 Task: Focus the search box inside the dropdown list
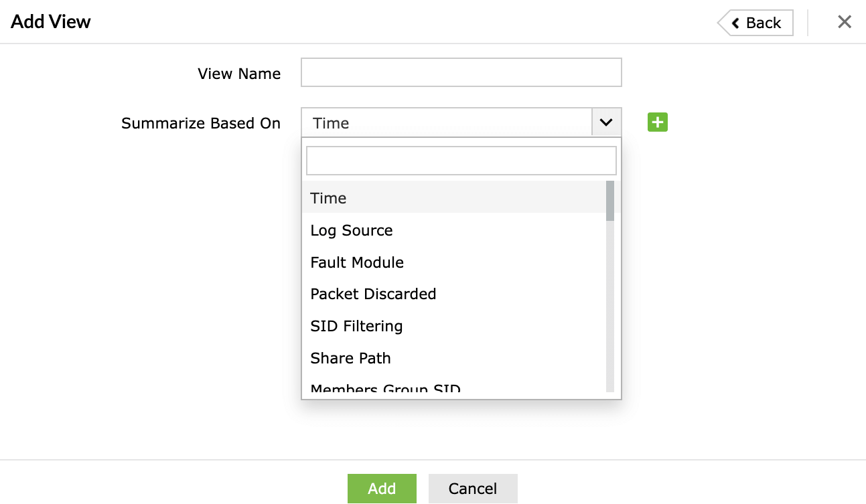pos(461,161)
